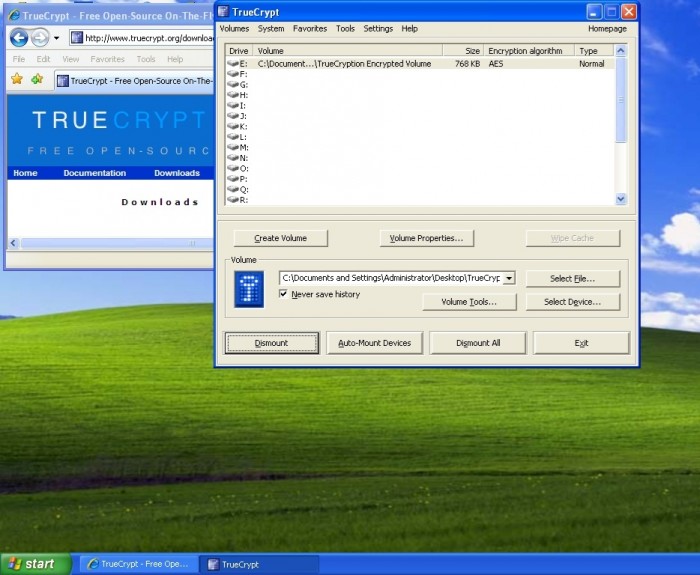Image resolution: width=700 pixels, height=575 pixels.
Task: Toggle the Never save history checkbox
Action: tap(284, 294)
